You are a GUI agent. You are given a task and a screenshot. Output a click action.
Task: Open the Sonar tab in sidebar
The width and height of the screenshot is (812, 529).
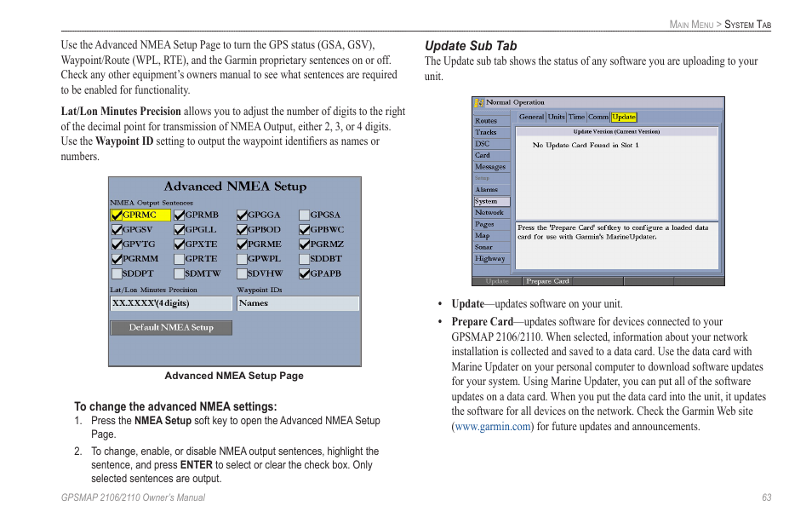point(491,247)
